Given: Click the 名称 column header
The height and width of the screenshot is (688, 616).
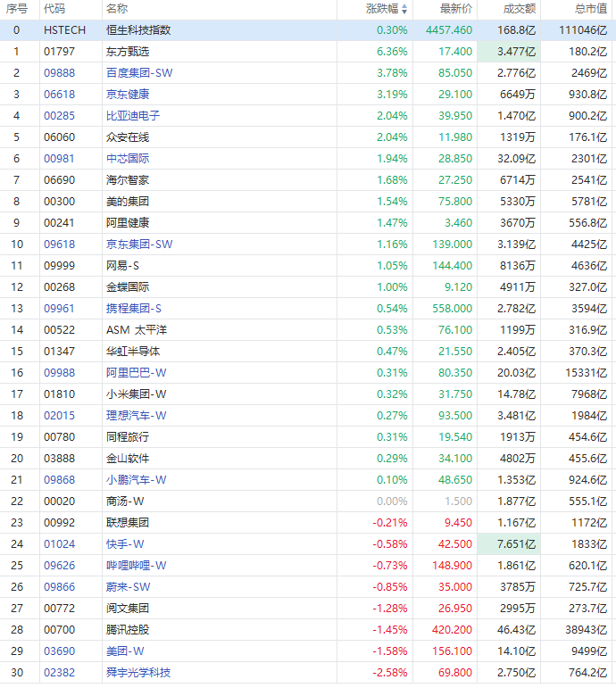Looking at the screenshot, I should [116, 9].
